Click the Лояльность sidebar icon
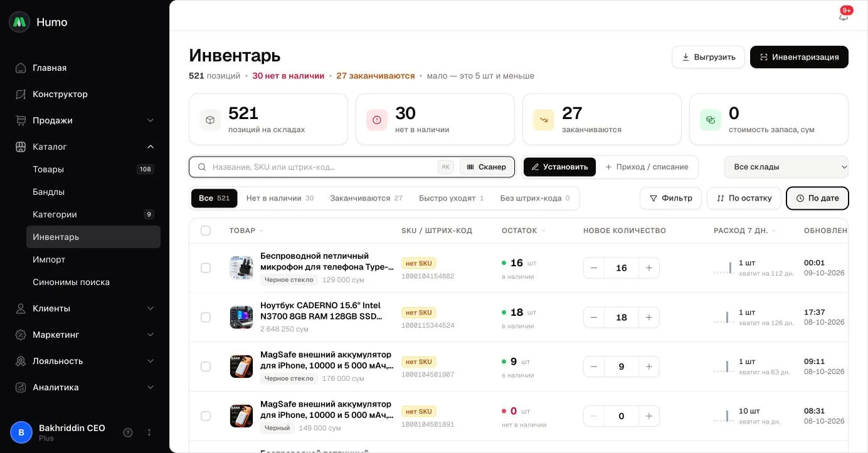The height and width of the screenshot is (453, 868). click(x=21, y=361)
